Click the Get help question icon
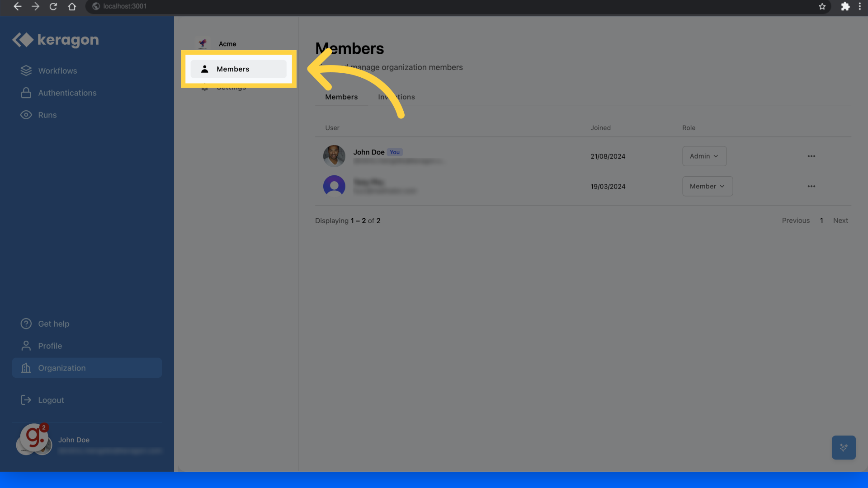Image resolution: width=868 pixels, height=488 pixels. pos(26,324)
